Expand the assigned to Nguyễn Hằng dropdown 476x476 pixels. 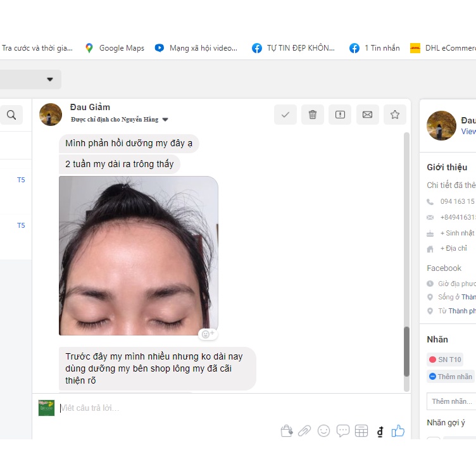(165, 120)
